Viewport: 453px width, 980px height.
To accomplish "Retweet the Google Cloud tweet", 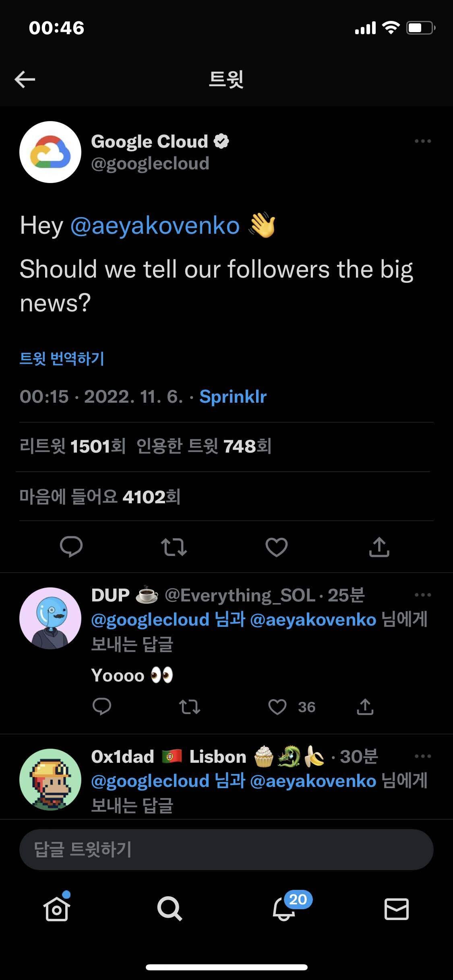I will (174, 547).
